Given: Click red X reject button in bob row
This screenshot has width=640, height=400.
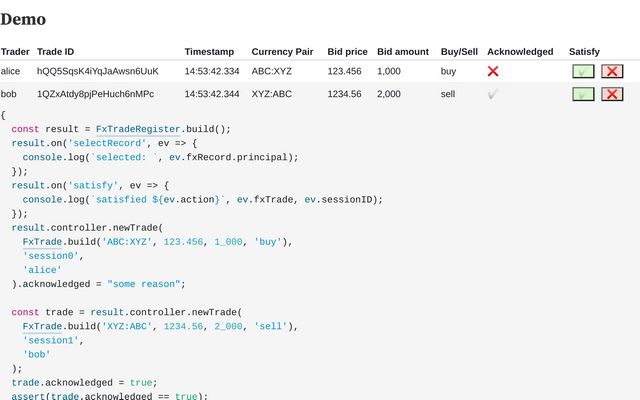Looking at the screenshot, I should 612,94.
